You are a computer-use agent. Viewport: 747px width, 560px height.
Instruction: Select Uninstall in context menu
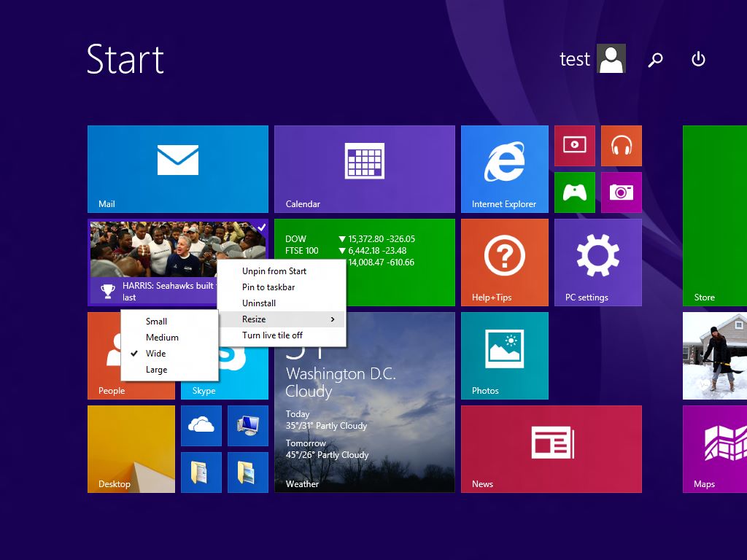click(282, 303)
